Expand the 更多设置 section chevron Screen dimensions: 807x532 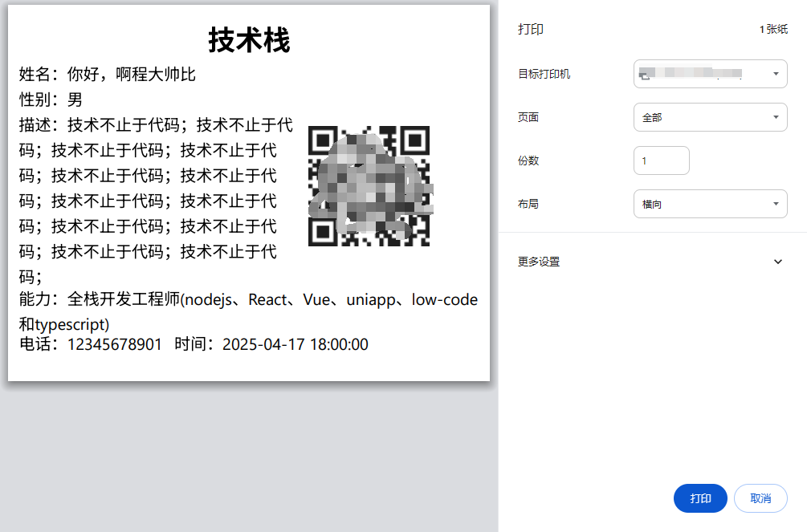[x=777, y=262]
